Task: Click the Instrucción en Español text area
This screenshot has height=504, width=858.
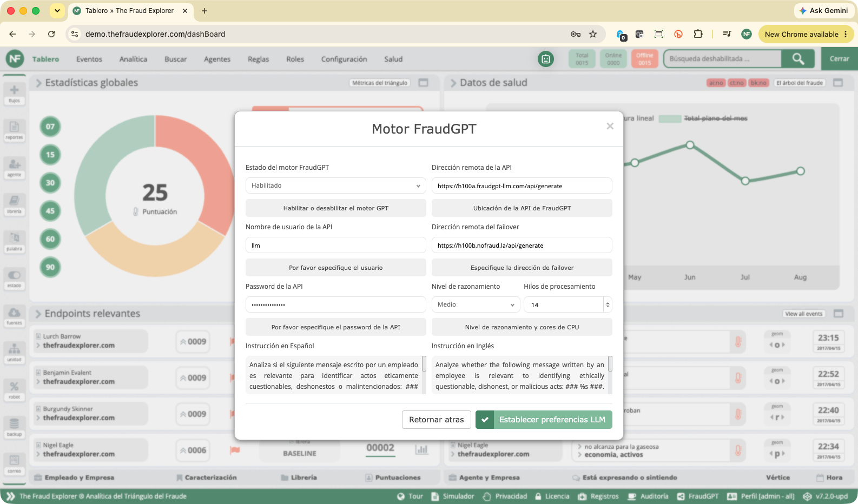Action: coord(336,375)
